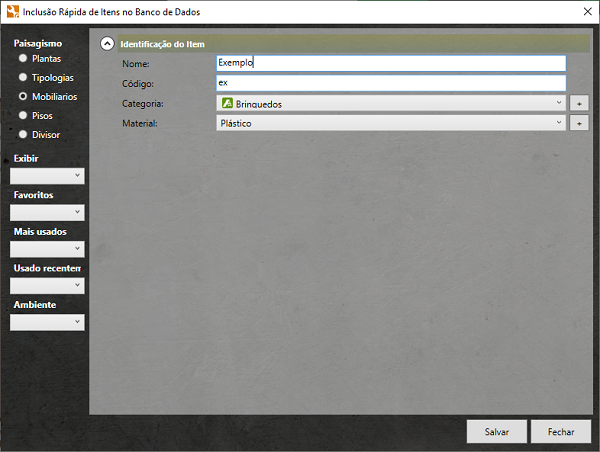Select the Tipologias radio option
The height and width of the screenshot is (452, 600).
click(x=23, y=78)
